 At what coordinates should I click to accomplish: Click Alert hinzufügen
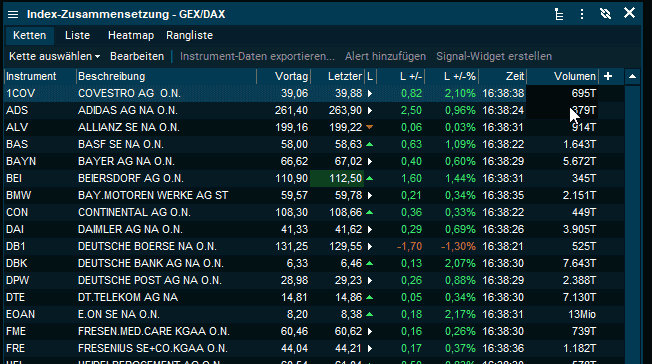(385, 56)
